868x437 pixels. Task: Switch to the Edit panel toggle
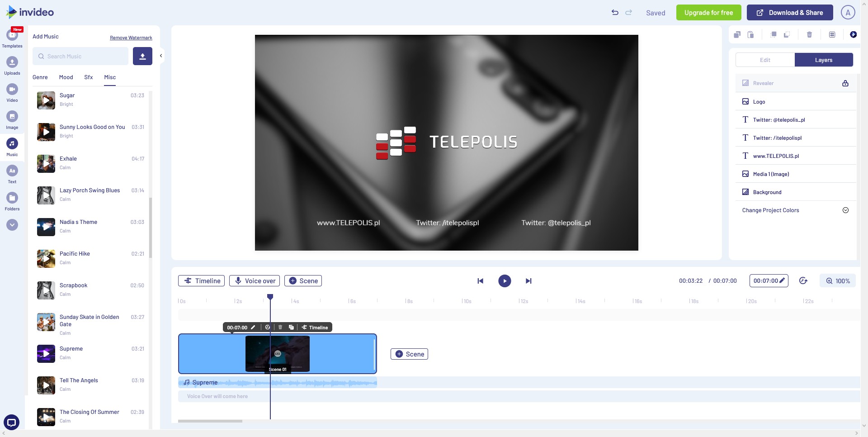(x=765, y=60)
